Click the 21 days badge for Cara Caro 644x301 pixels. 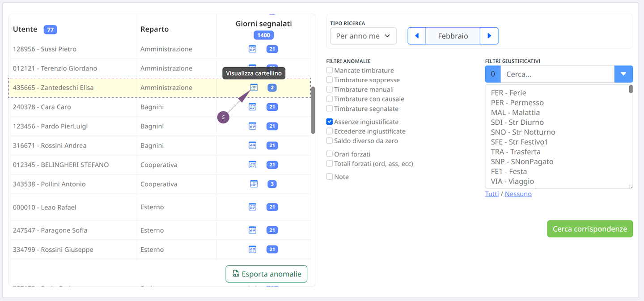(x=272, y=107)
